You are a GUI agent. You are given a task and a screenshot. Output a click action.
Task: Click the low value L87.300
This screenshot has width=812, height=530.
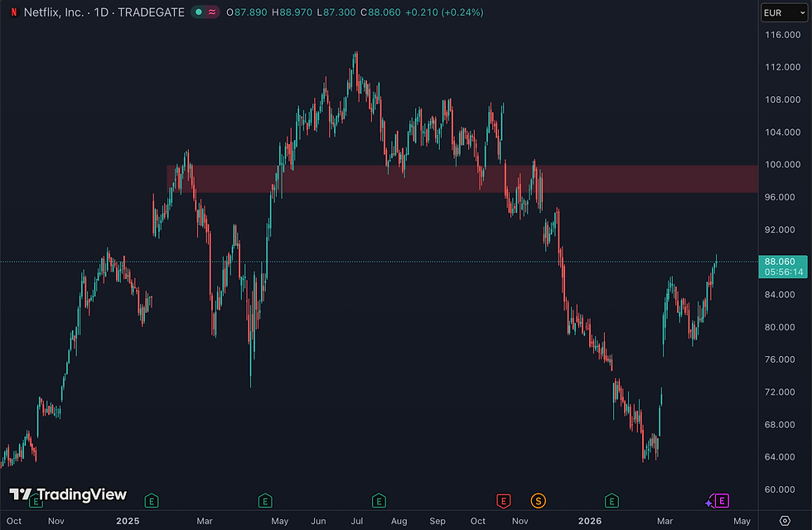[x=336, y=12]
